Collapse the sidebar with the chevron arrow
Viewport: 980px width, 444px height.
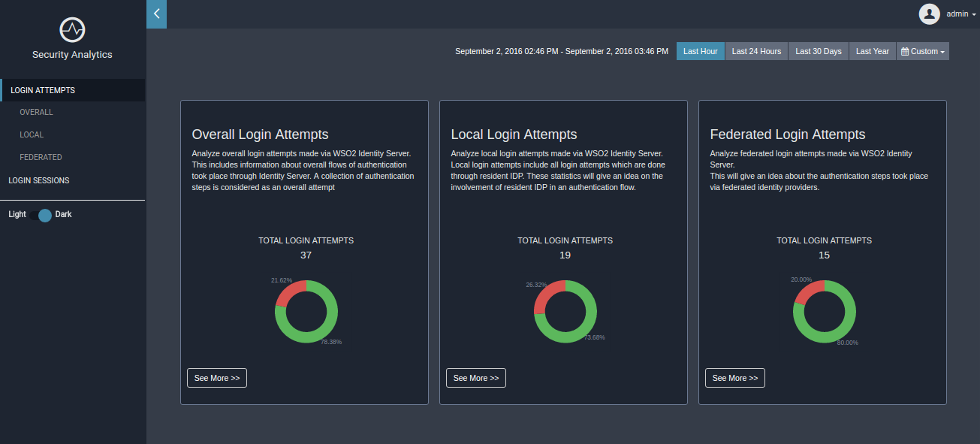(156, 14)
